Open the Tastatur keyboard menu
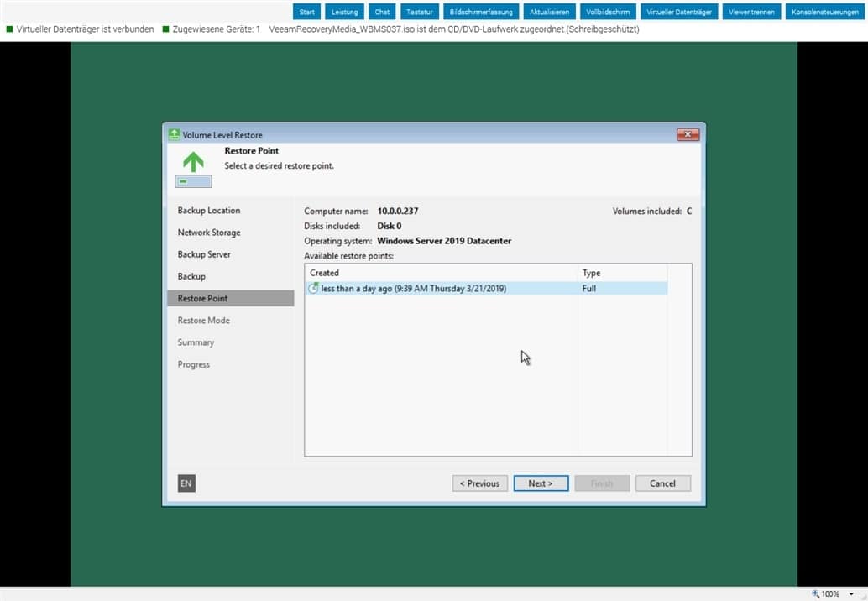The image size is (868, 601). [x=419, y=12]
